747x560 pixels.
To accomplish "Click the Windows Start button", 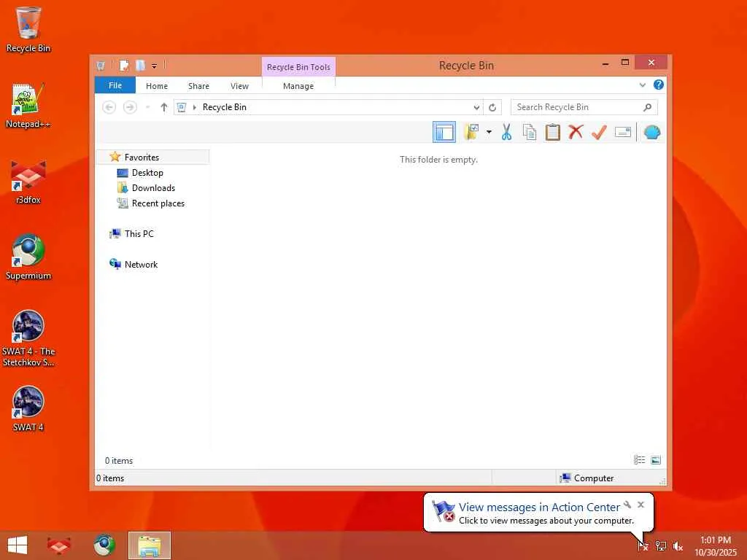I will (x=18, y=545).
